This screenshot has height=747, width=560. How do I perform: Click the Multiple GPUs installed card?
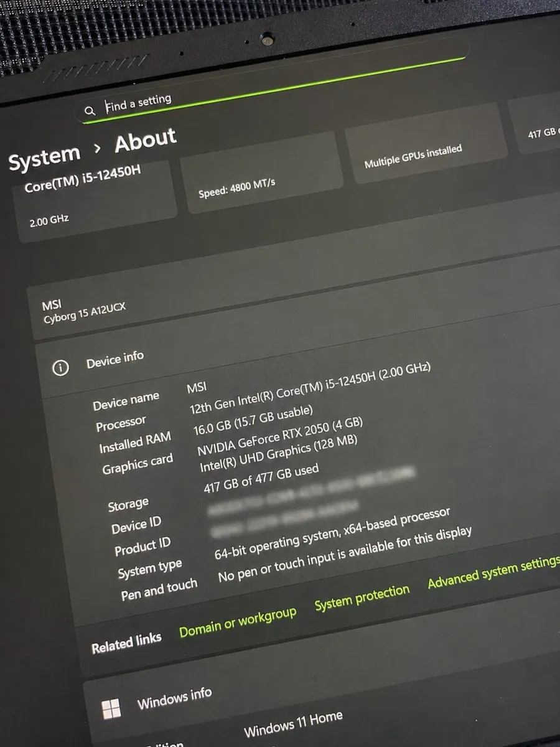click(x=426, y=144)
